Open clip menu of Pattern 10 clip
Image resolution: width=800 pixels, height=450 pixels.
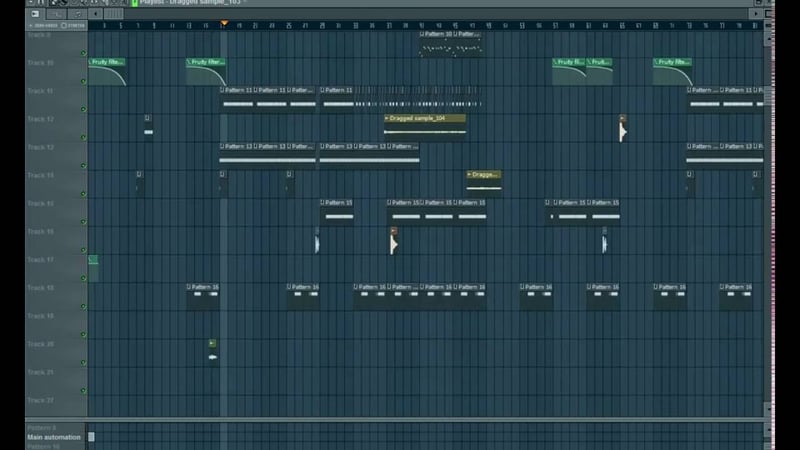(422, 34)
